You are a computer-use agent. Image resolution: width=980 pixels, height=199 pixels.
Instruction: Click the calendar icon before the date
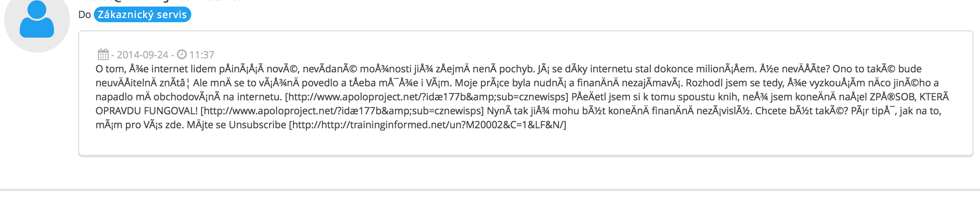point(103,54)
